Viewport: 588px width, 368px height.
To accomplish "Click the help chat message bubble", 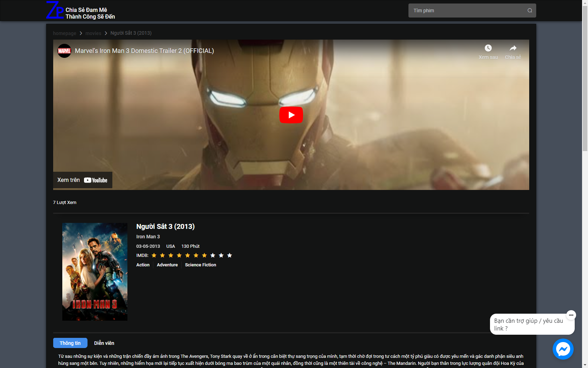I will tap(532, 324).
